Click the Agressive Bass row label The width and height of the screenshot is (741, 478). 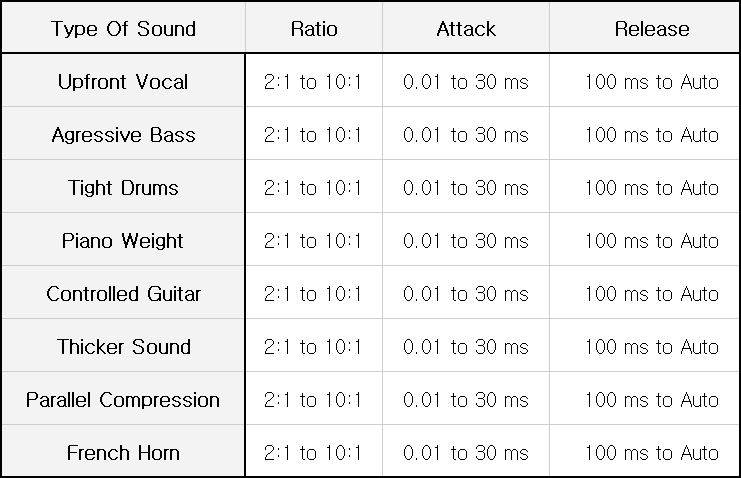[123, 135]
